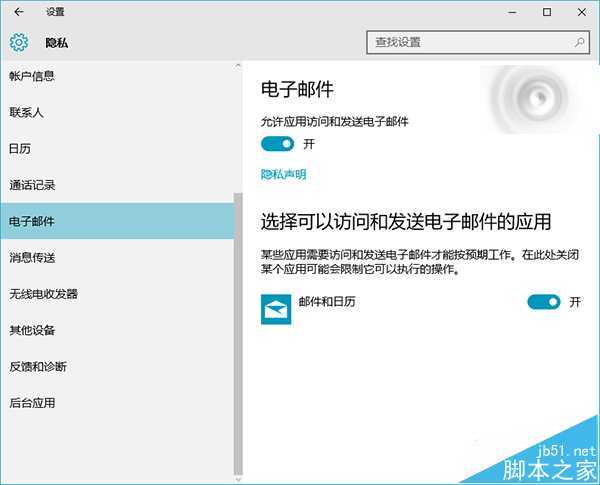The width and height of the screenshot is (600, 485).
Task: Select 电子邮件 in the sidebar
Action: pyautogui.click(x=117, y=221)
